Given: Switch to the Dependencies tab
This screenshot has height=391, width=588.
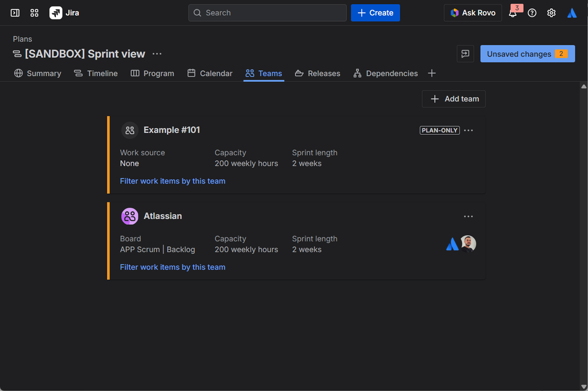Looking at the screenshot, I should coord(386,73).
